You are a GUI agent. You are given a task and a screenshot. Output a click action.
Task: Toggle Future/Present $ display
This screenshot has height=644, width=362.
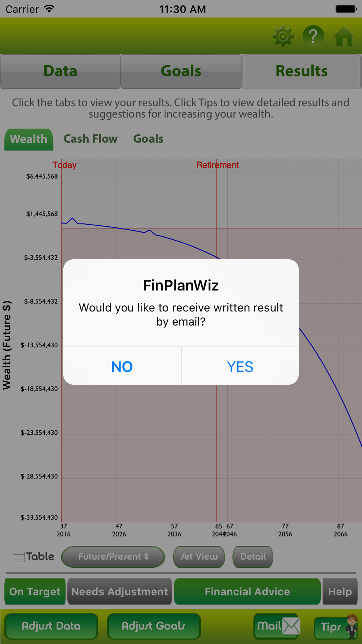coord(113,557)
